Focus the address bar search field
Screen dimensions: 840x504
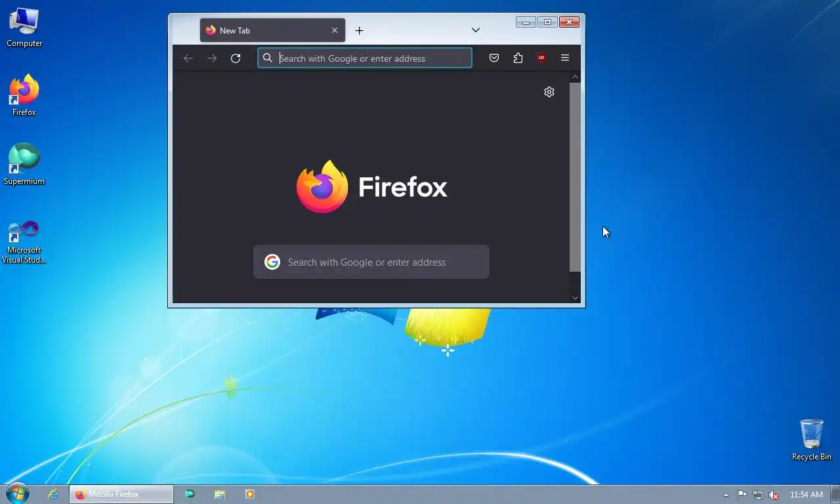click(x=365, y=58)
